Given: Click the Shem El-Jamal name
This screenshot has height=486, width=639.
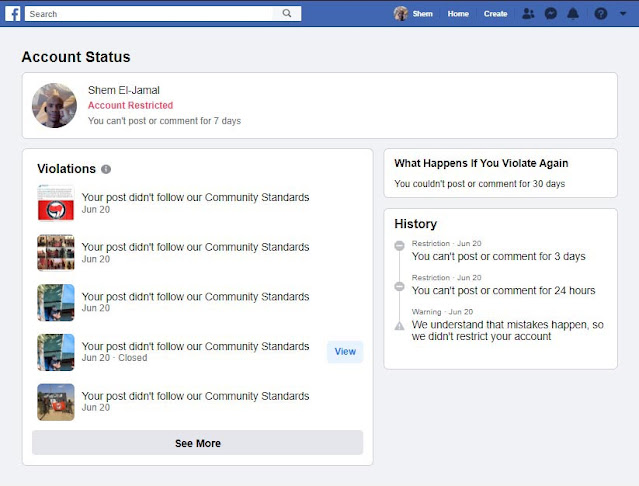Looking at the screenshot, I should 123,90.
